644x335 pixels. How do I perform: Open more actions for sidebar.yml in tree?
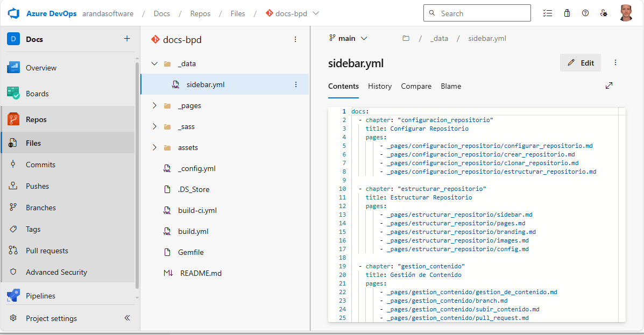point(295,84)
